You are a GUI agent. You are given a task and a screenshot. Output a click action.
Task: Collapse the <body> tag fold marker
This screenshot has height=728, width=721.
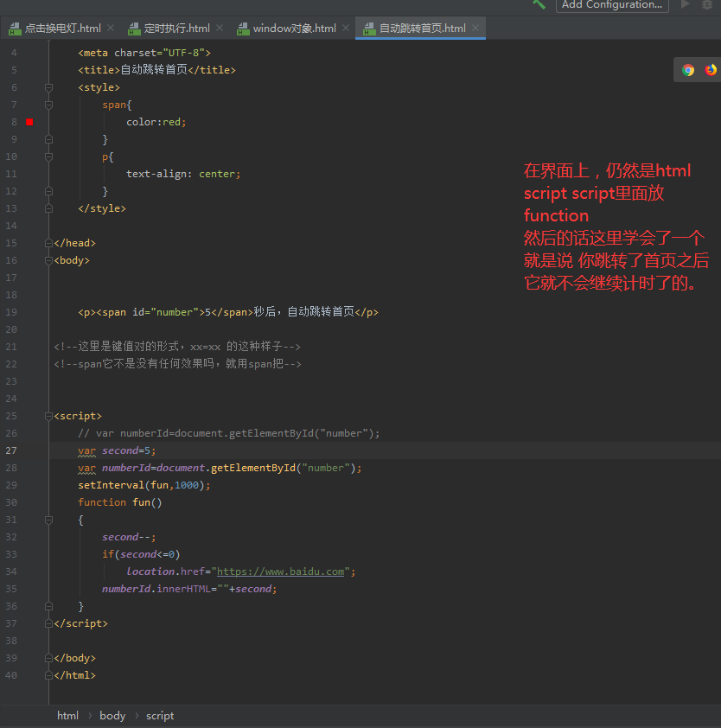click(x=48, y=260)
